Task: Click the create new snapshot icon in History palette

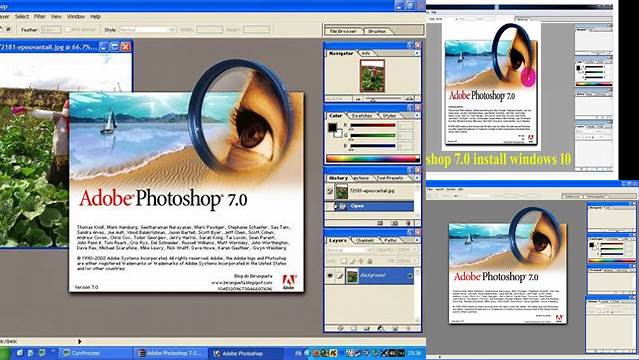Action: [x=394, y=223]
